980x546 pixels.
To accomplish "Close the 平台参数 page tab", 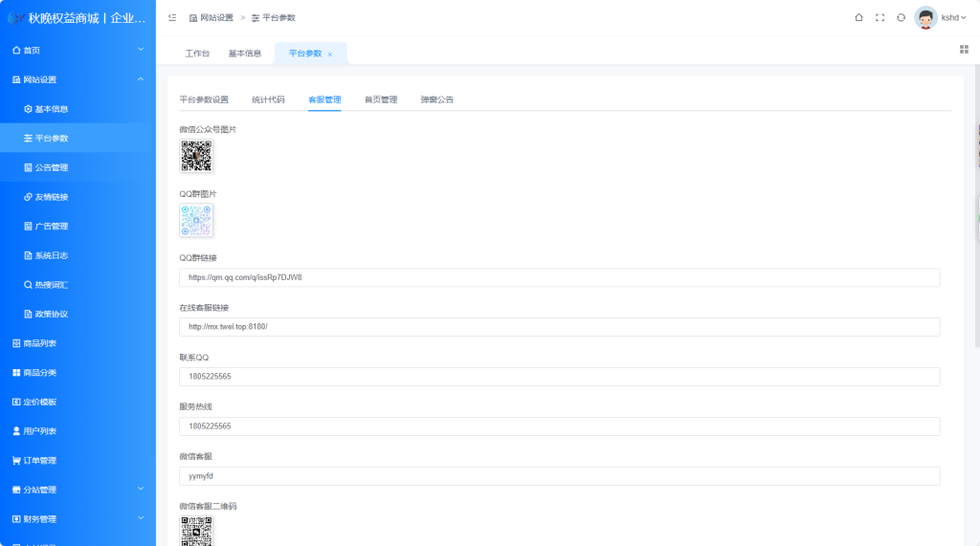I will coord(330,55).
